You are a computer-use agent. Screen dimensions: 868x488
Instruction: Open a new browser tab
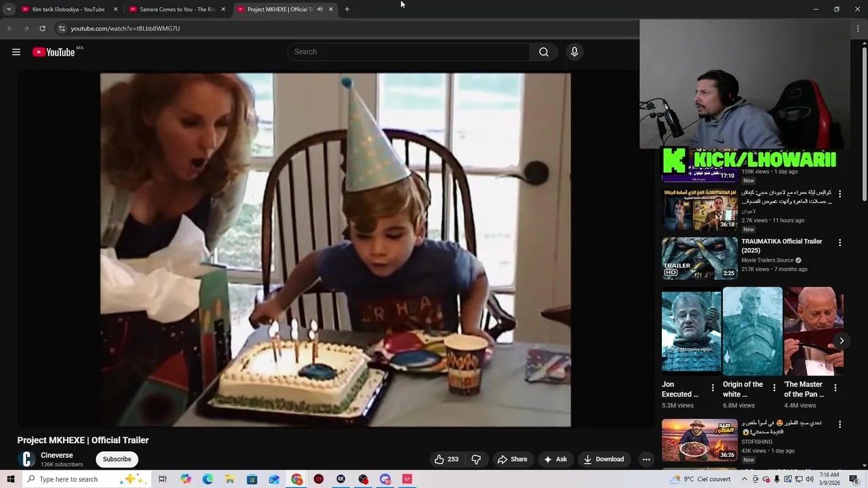347,9
